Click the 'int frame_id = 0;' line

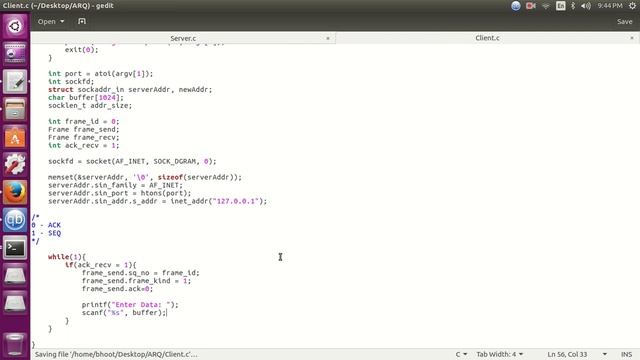(x=84, y=121)
